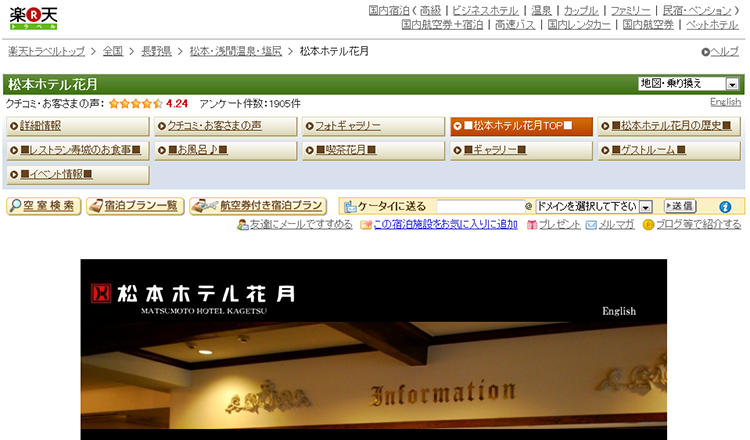Open the ファミリー header link
The image size is (750, 440).
[x=630, y=11]
